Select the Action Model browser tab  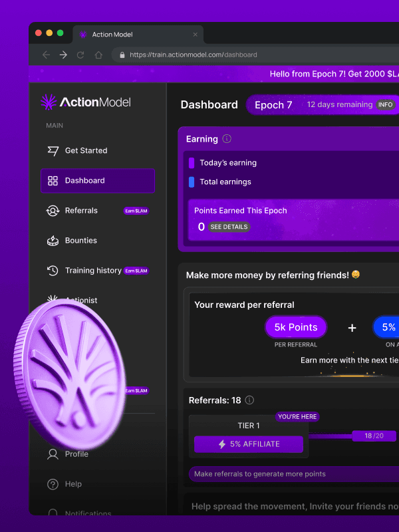[x=138, y=35]
